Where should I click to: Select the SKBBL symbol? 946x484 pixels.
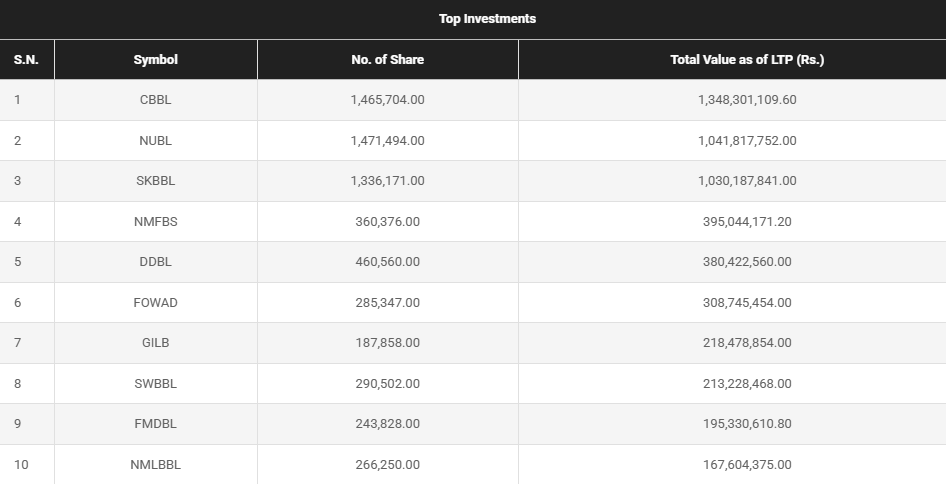pyautogui.click(x=155, y=181)
